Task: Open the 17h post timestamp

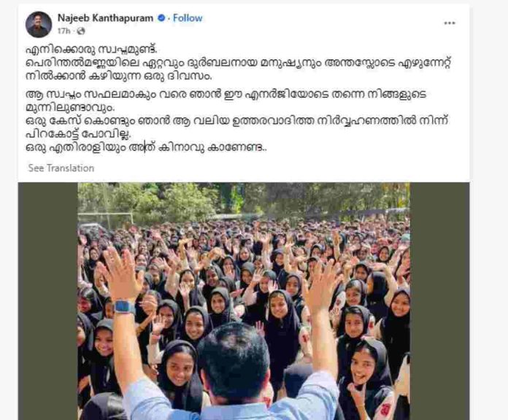Action: pos(64,31)
